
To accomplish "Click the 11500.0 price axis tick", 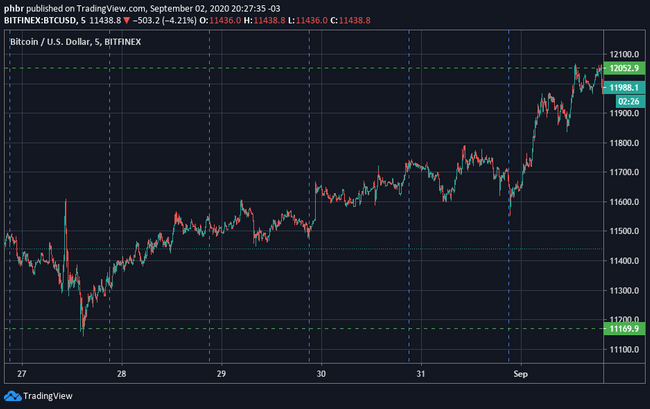I will [x=624, y=231].
